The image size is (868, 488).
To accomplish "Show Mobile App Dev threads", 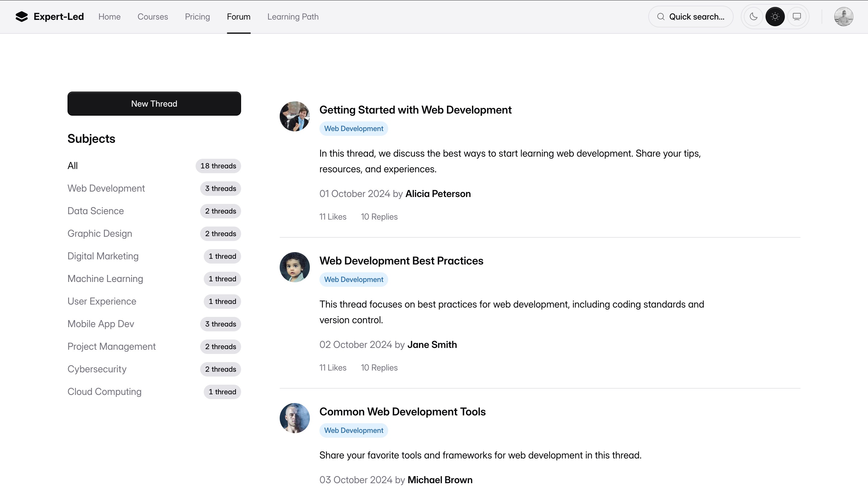I will pyautogui.click(x=101, y=324).
